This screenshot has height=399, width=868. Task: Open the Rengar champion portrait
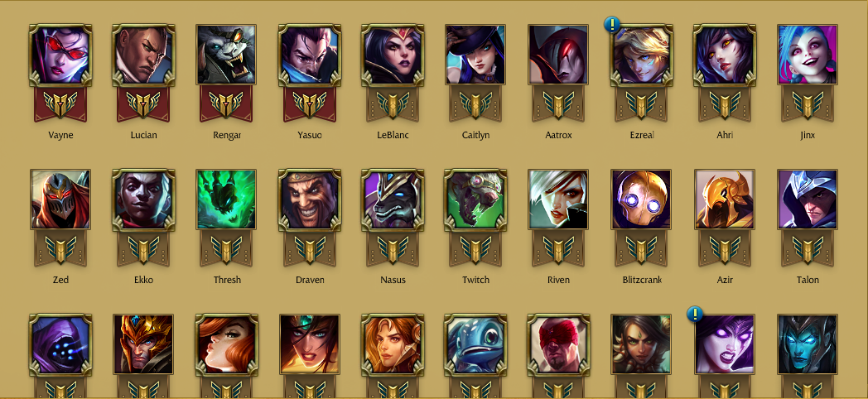[x=226, y=55]
